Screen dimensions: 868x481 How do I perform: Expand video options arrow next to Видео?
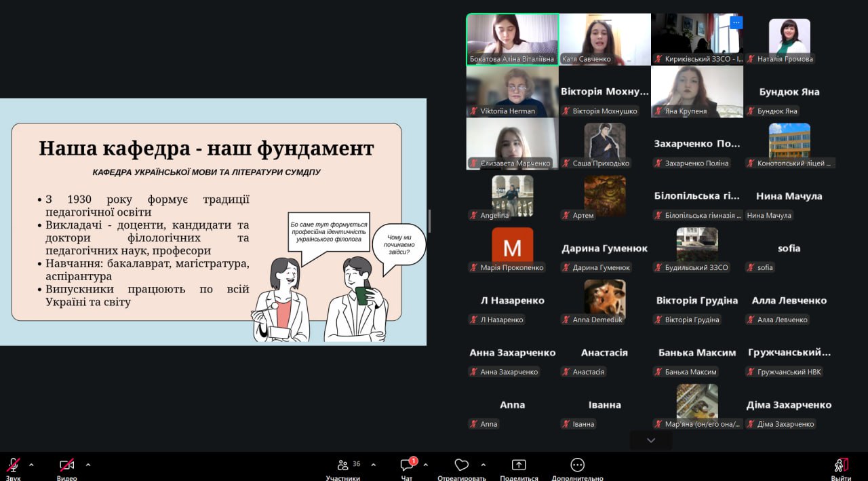[x=88, y=465]
